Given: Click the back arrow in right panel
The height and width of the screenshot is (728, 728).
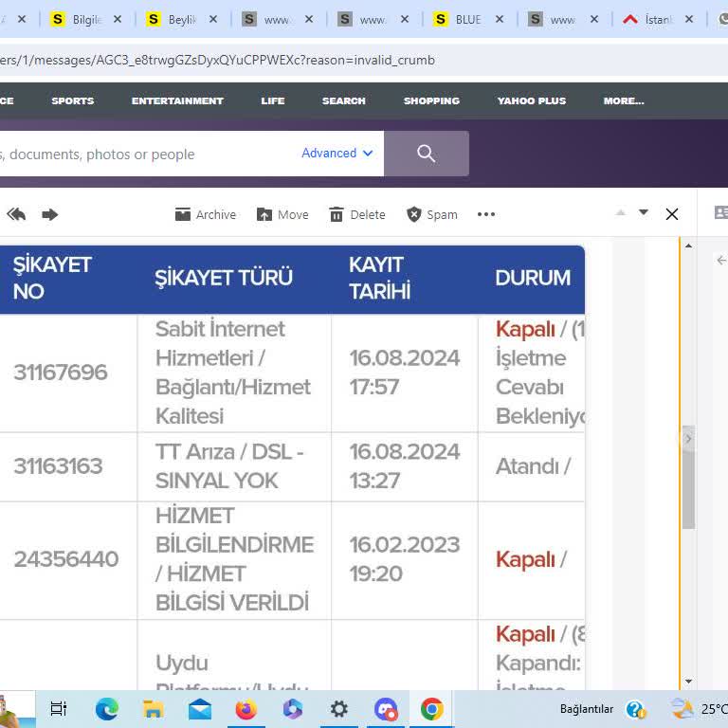Looking at the screenshot, I should (721, 261).
